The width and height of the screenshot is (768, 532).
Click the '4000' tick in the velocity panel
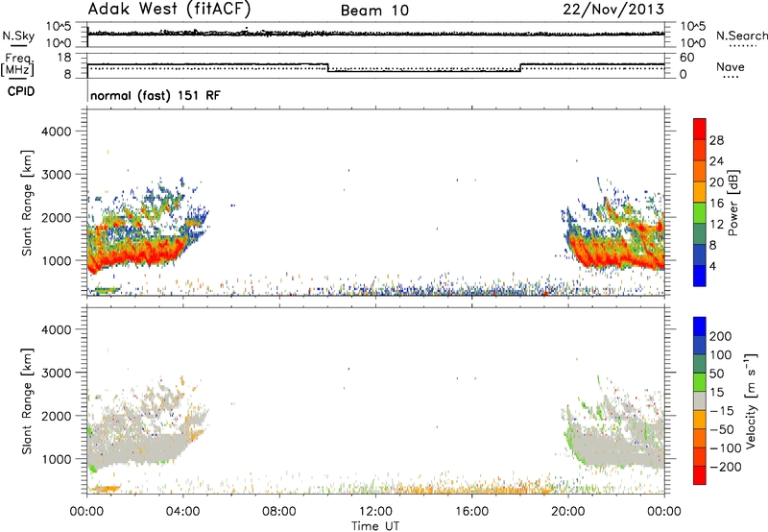57,329
